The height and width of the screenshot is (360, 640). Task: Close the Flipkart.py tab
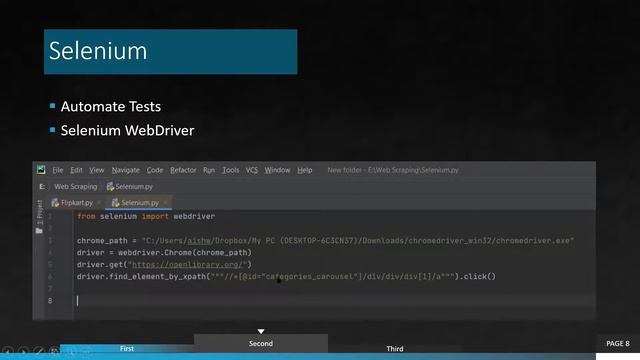coord(99,202)
